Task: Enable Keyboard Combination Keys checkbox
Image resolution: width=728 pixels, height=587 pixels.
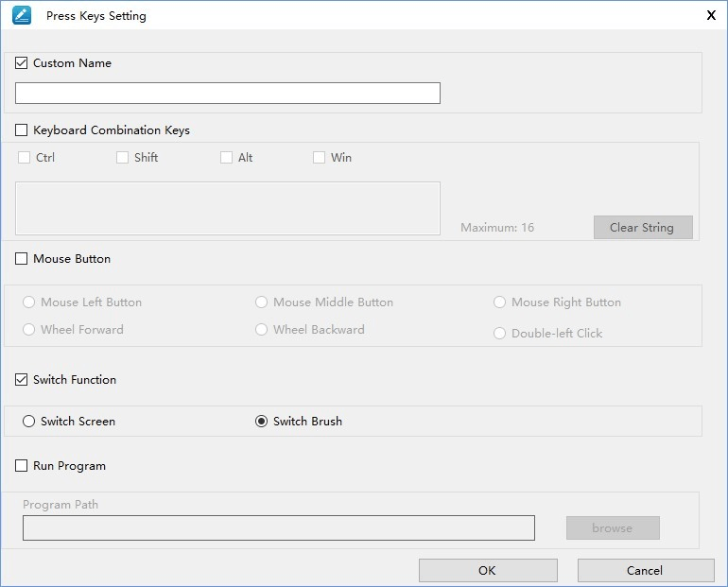Action: [22, 130]
